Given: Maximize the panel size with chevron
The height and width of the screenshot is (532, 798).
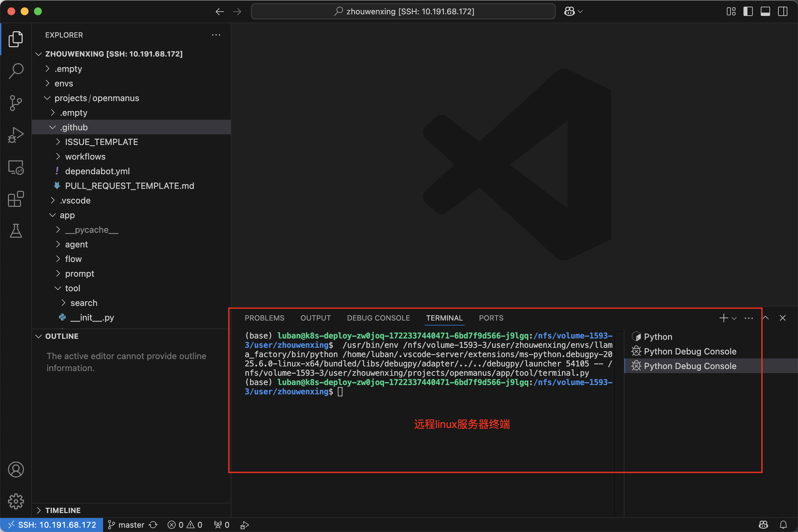Looking at the screenshot, I should tap(765, 318).
